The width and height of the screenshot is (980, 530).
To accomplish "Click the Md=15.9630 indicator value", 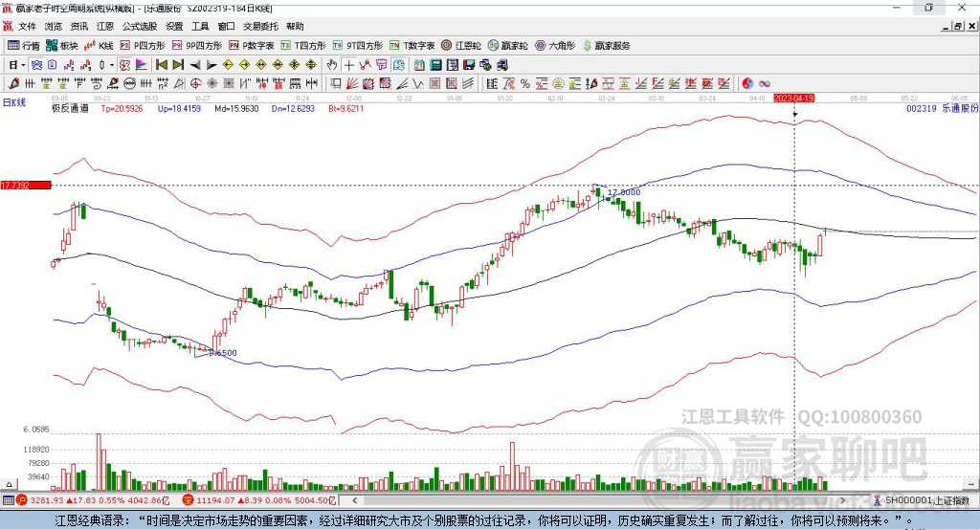I will click(236, 108).
